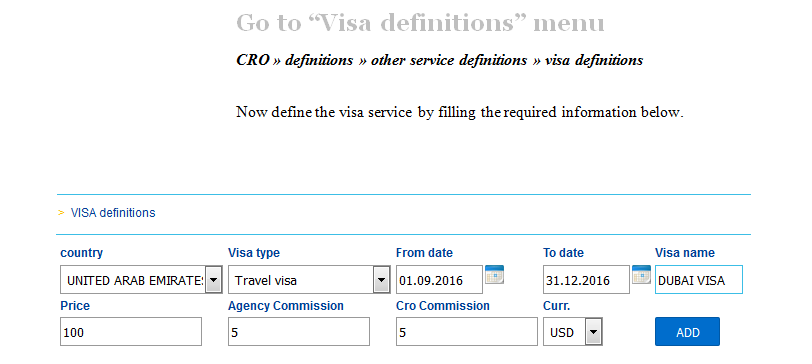Click the breadcrumb path ending in visa definitions
812x364 pixels.
(440, 60)
